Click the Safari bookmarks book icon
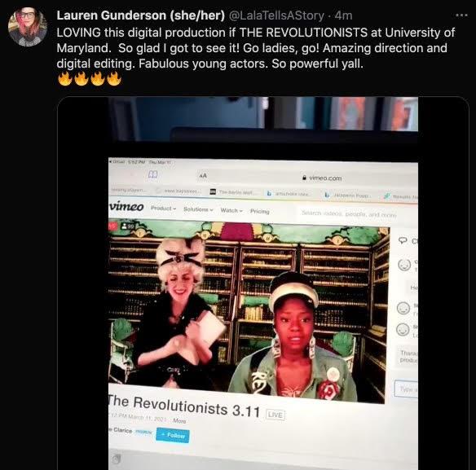The width and height of the screenshot is (476, 470). coord(152,174)
